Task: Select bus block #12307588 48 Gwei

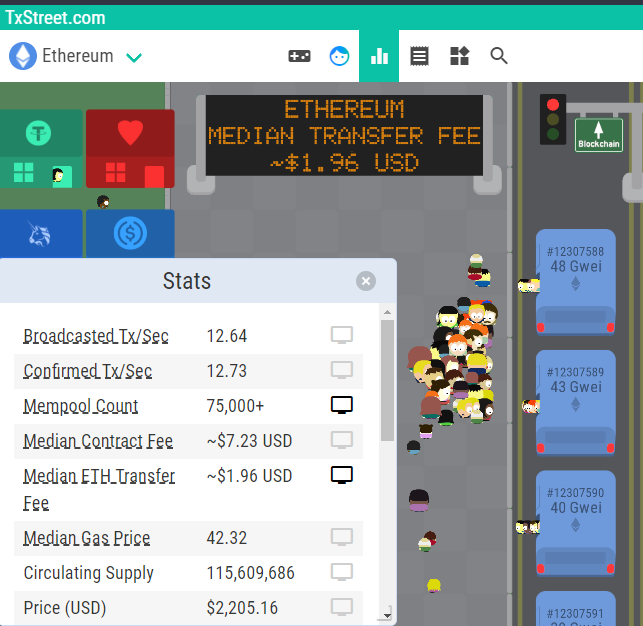Action: click(x=575, y=282)
